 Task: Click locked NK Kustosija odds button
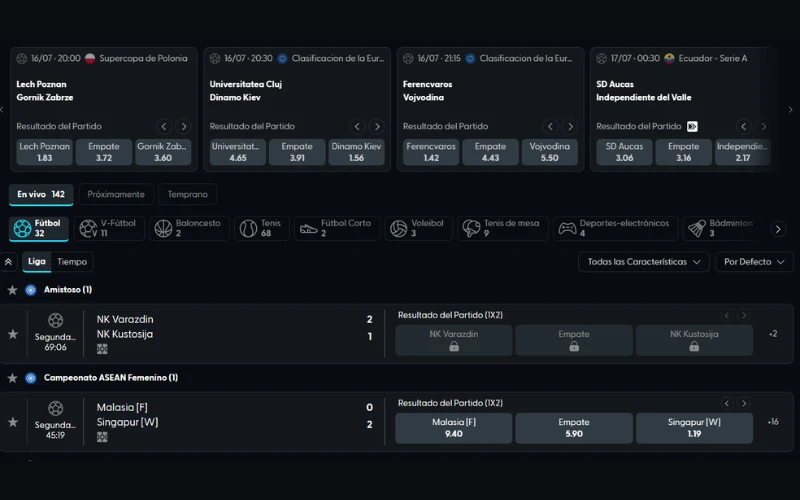tap(694, 340)
